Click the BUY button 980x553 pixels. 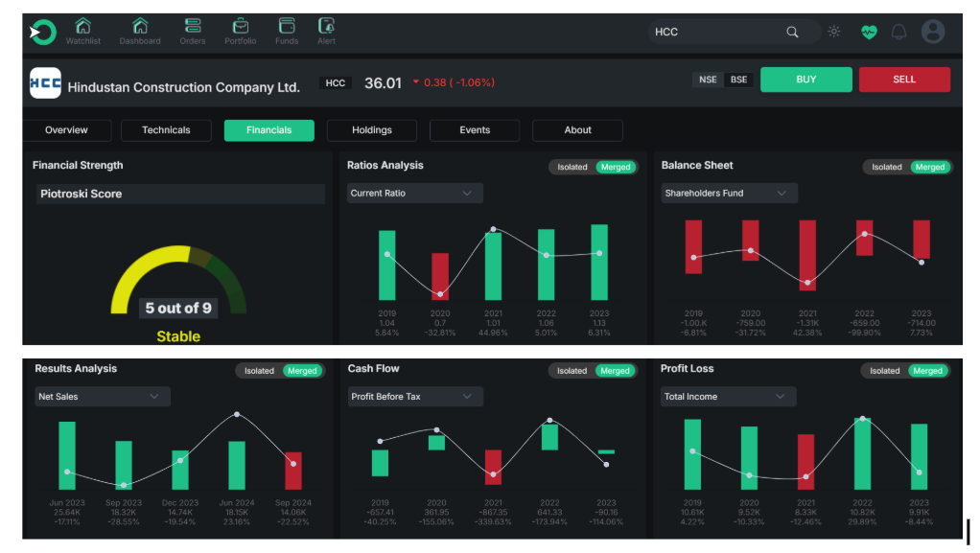(806, 80)
